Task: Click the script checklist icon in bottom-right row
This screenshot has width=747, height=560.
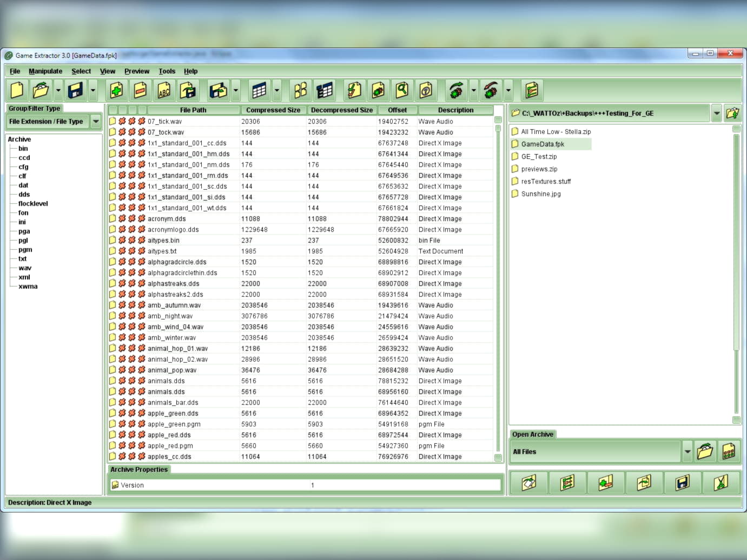Action: pyautogui.click(x=567, y=483)
